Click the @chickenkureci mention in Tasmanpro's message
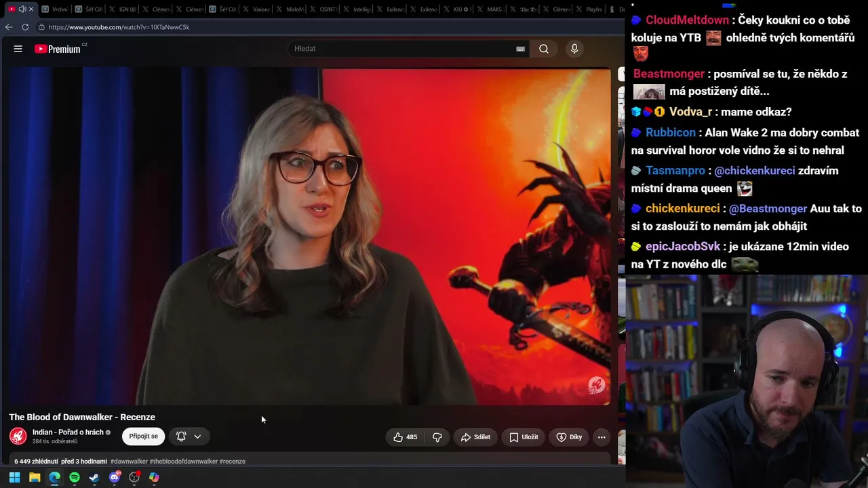 [755, 171]
